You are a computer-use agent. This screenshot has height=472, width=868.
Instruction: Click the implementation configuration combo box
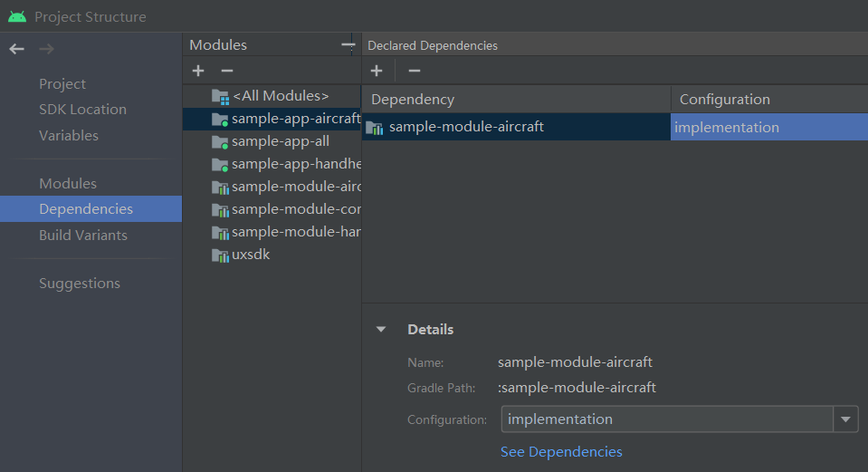pos(667,419)
